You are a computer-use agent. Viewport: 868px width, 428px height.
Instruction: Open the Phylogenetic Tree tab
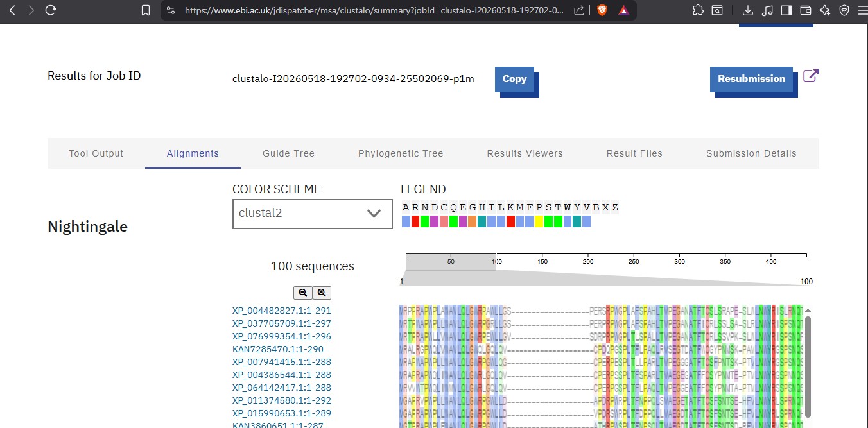pyautogui.click(x=401, y=153)
